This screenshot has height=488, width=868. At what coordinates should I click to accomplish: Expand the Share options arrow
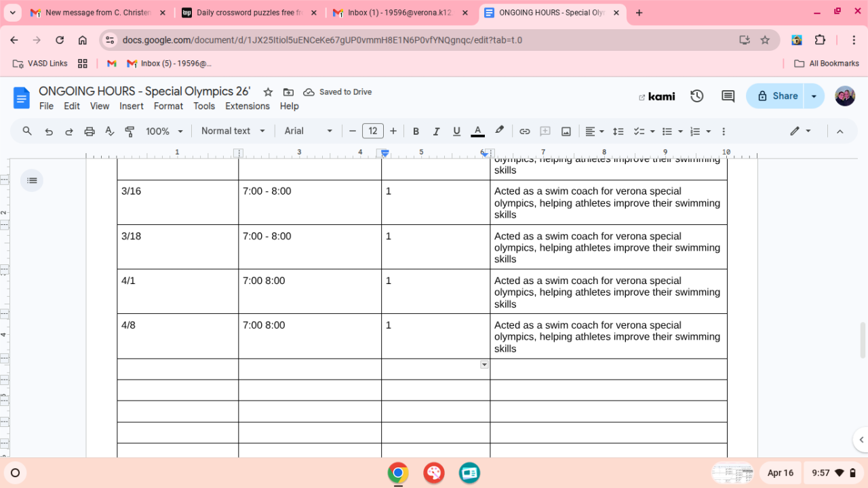coord(814,96)
